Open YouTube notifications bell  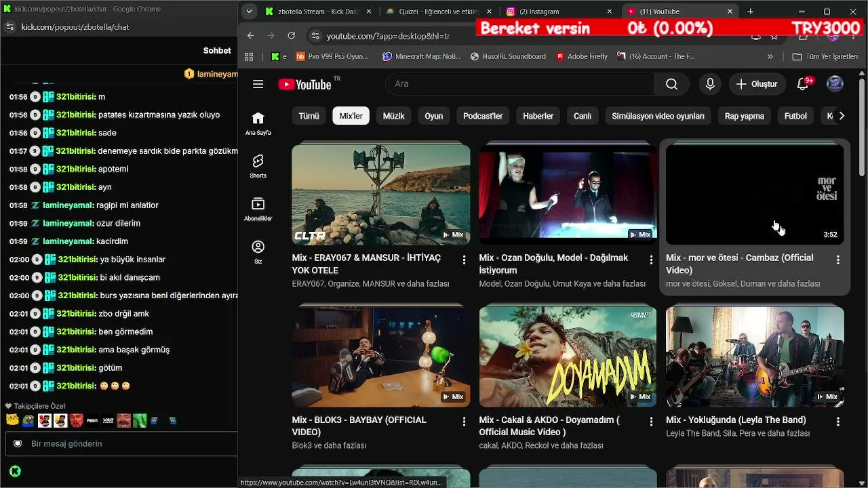pos(803,84)
